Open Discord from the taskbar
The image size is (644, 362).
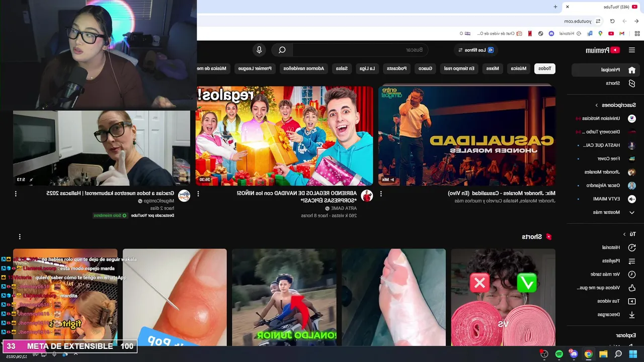coord(574,354)
